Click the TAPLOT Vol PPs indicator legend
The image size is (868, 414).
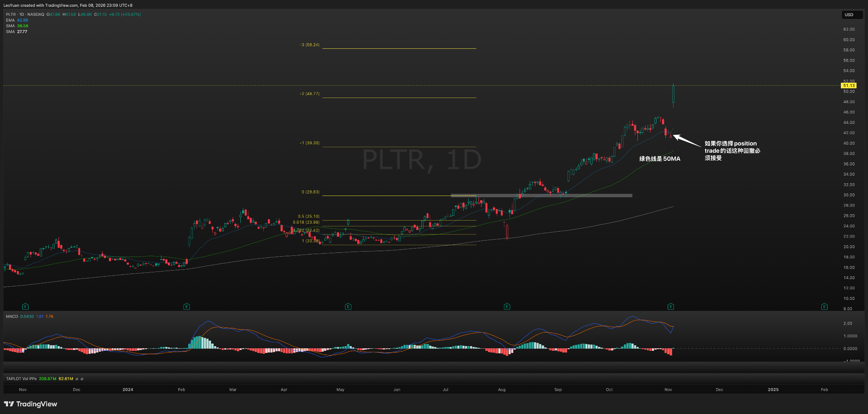coord(21,379)
